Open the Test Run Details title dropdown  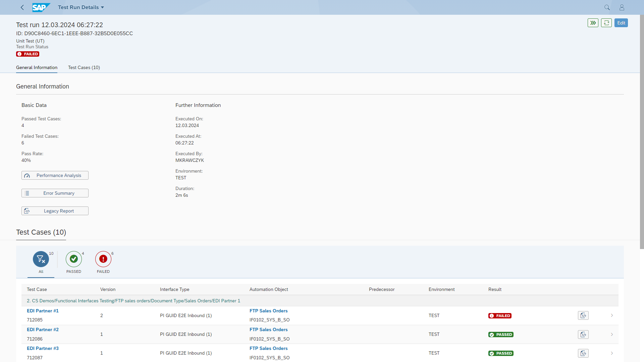click(x=81, y=7)
